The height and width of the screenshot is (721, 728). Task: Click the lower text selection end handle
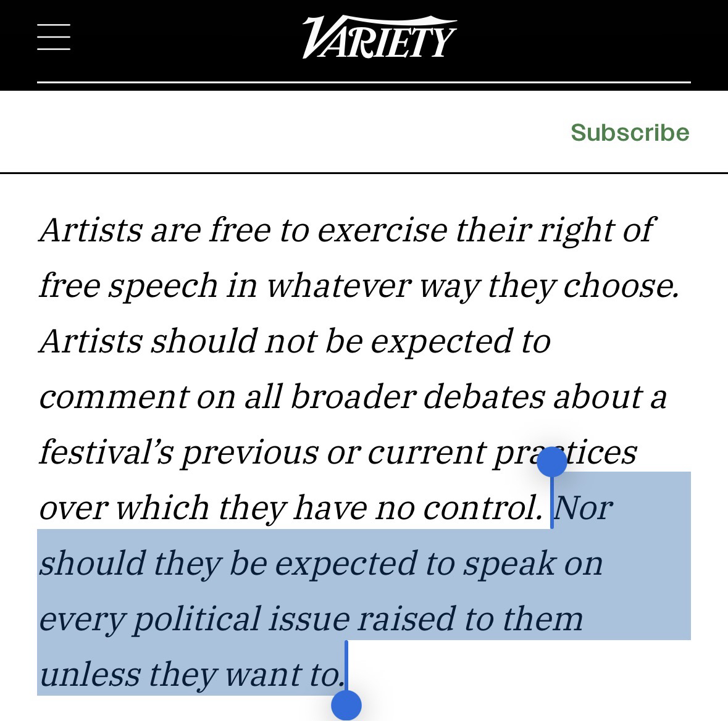pyautogui.click(x=346, y=704)
